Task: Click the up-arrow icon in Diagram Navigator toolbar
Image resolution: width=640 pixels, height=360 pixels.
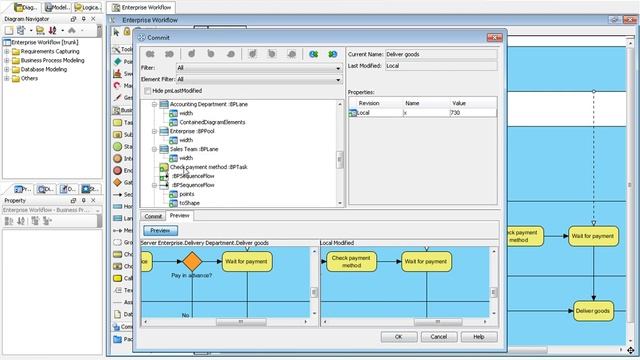Action: click(x=72, y=30)
